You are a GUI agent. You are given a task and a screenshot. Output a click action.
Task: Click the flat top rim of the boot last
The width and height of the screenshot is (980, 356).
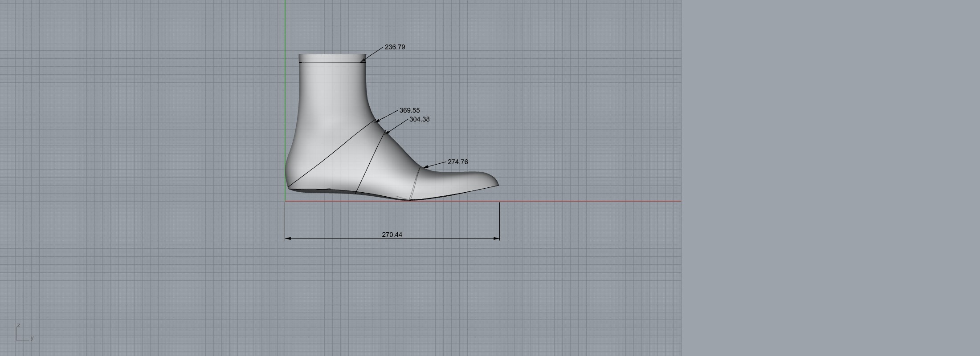pos(332,54)
